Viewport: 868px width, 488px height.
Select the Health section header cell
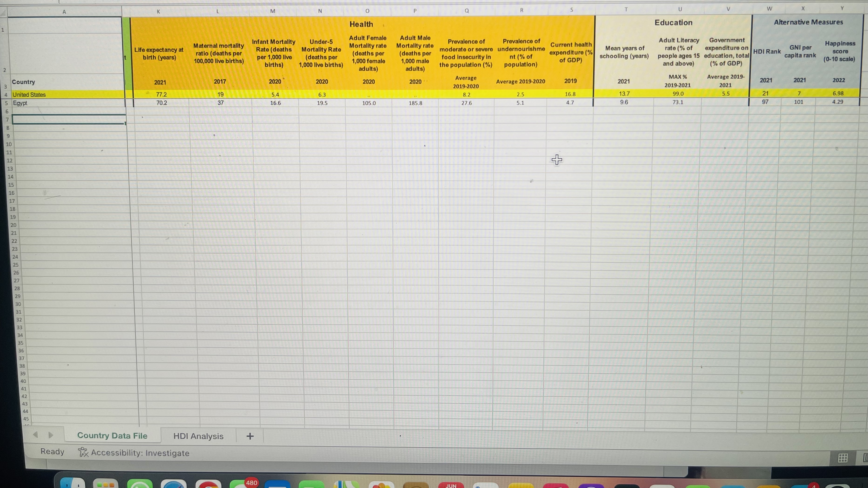coord(361,24)
